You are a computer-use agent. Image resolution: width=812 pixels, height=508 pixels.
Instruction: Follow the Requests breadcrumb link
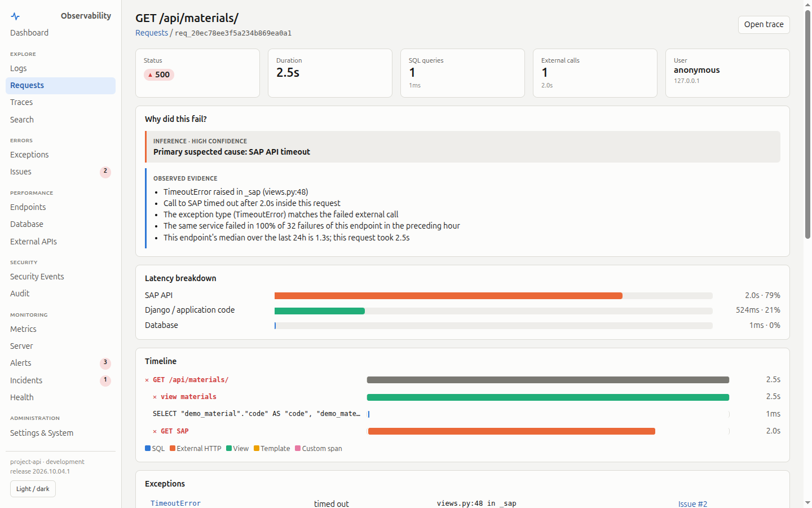pos(152,33)
